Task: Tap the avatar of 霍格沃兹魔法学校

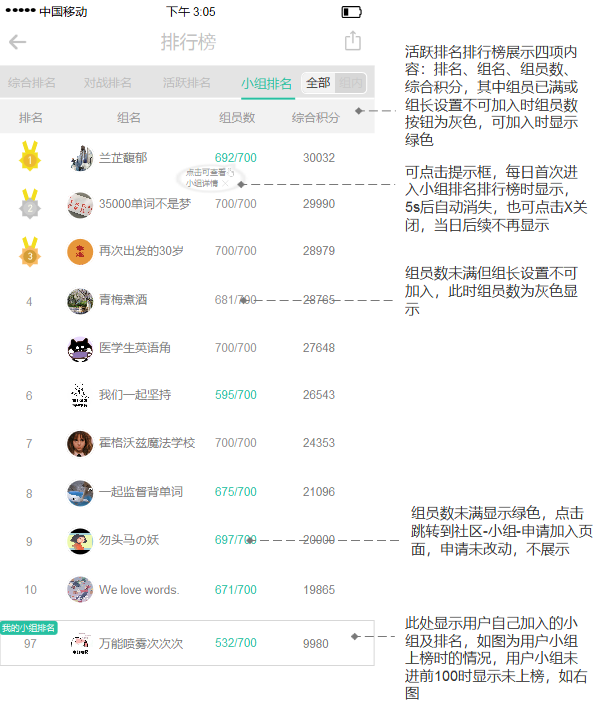Action: (x=80, y=443)
